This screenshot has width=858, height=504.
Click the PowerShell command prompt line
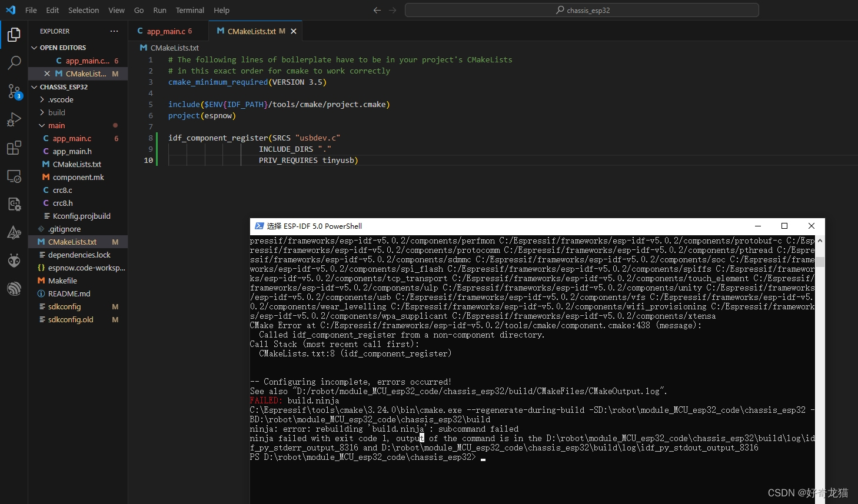tap(368, 458)
